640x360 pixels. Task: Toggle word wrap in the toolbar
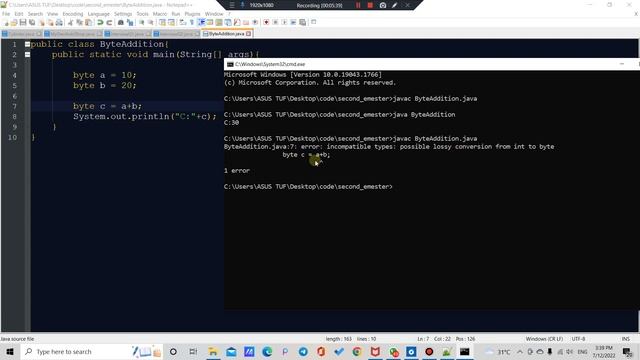182,22
